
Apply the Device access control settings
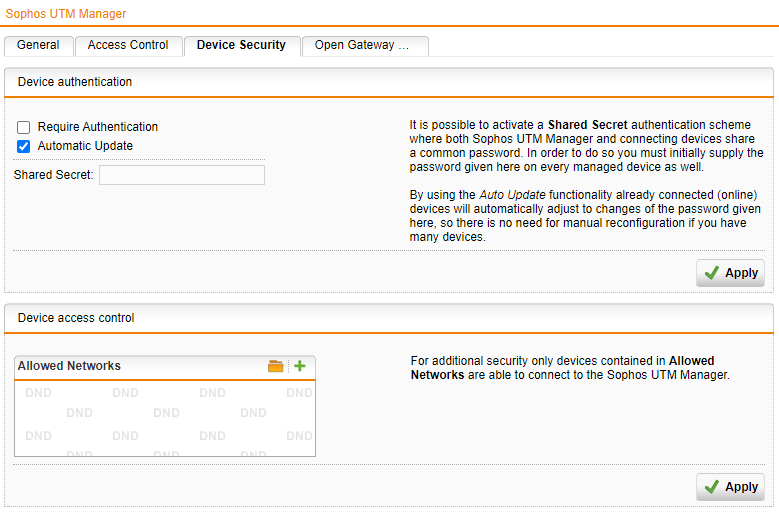click(x=730, y=487)
